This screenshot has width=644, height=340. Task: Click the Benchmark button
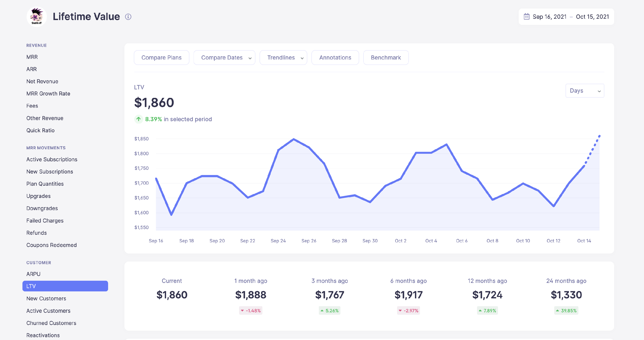click(x=386, y=57)
